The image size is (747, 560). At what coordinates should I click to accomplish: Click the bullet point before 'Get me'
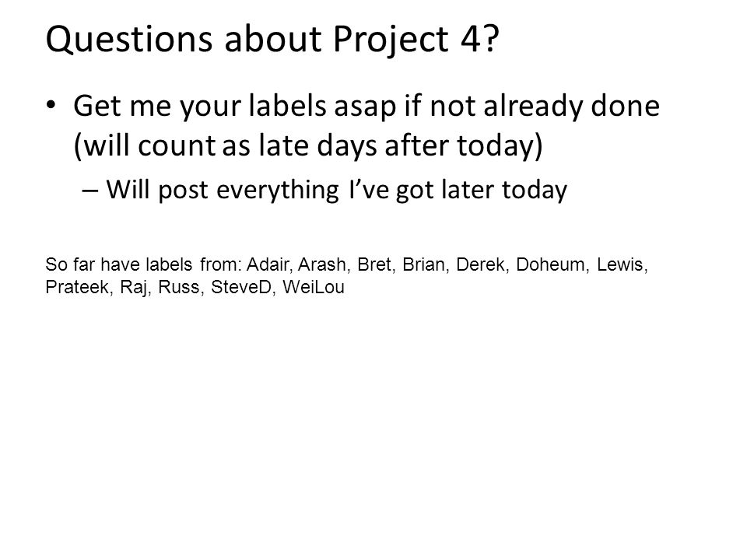point(51,105)
